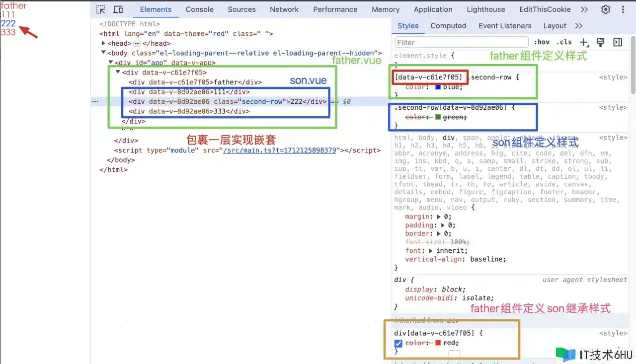Activate the inspect element picker icon
Screen dimensions: 636x364
point(101,9)
